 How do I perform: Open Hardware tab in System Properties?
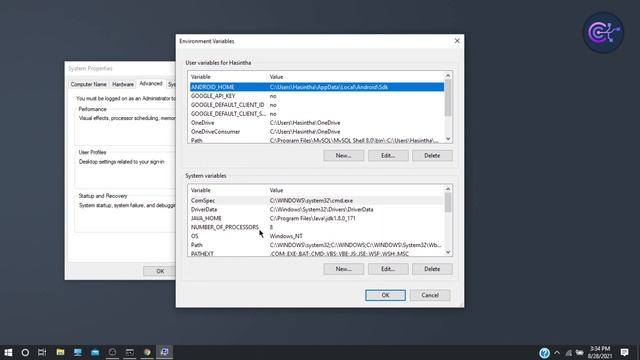tap(123, 84)
